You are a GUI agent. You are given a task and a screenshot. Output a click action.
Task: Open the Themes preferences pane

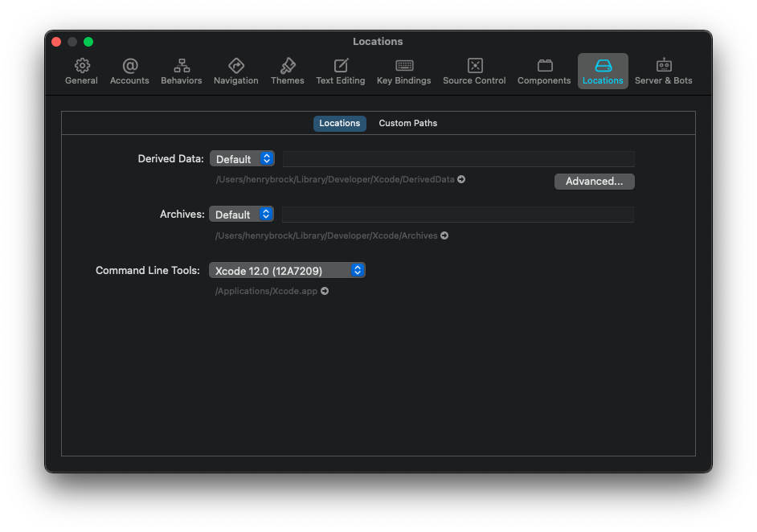287,71
